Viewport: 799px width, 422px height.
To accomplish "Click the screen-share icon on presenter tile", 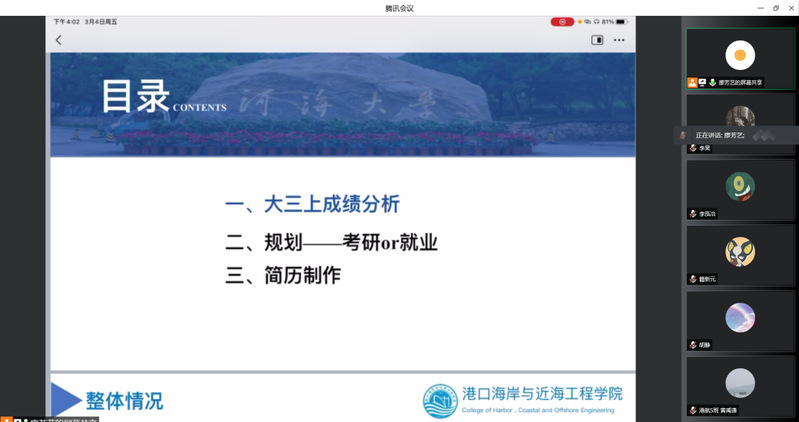I will pos(702,82).
